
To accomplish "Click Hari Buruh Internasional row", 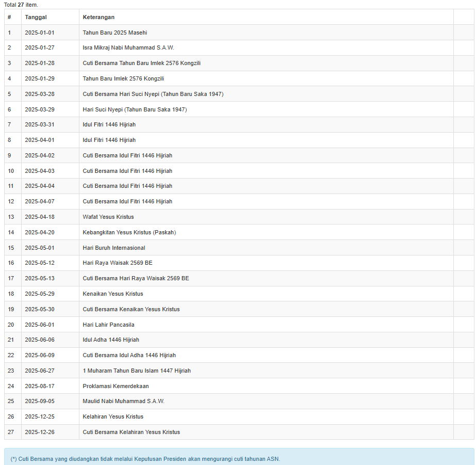I will (x=114, y=248).
